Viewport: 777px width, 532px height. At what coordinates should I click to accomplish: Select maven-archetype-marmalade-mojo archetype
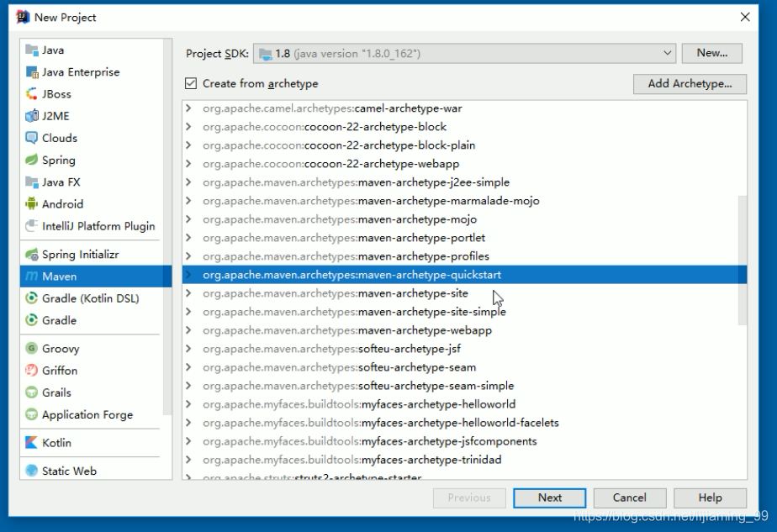point(464,201)
